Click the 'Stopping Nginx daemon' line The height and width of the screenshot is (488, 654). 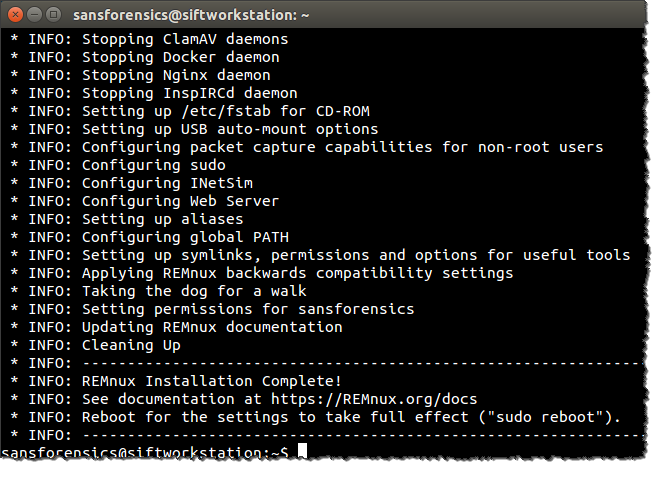pyautogui.click(x=140, y=75)
